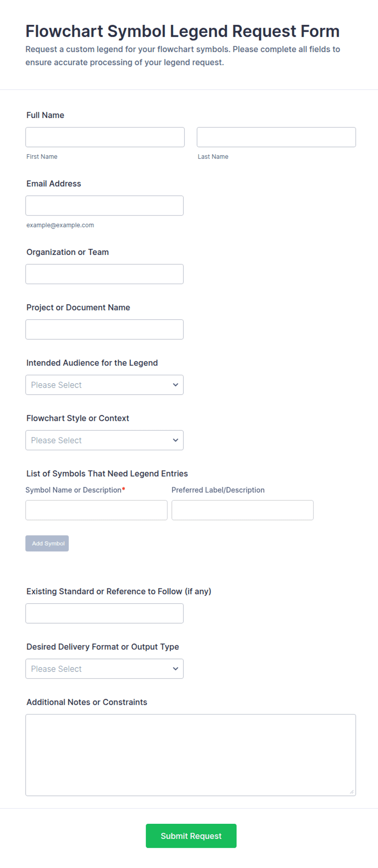Click the Preferred Label/Description field
This screenshot has height=868, width=378.
click(243, 510)
